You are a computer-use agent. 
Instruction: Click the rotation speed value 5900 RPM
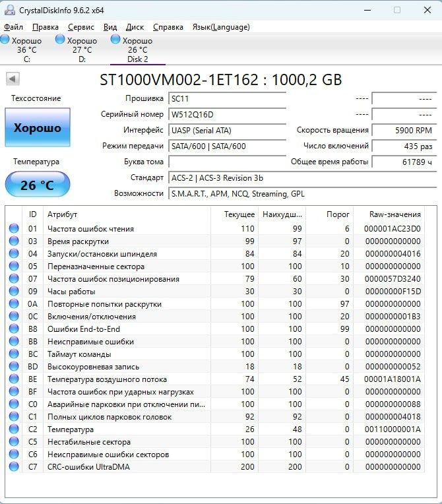pos(404,130)
